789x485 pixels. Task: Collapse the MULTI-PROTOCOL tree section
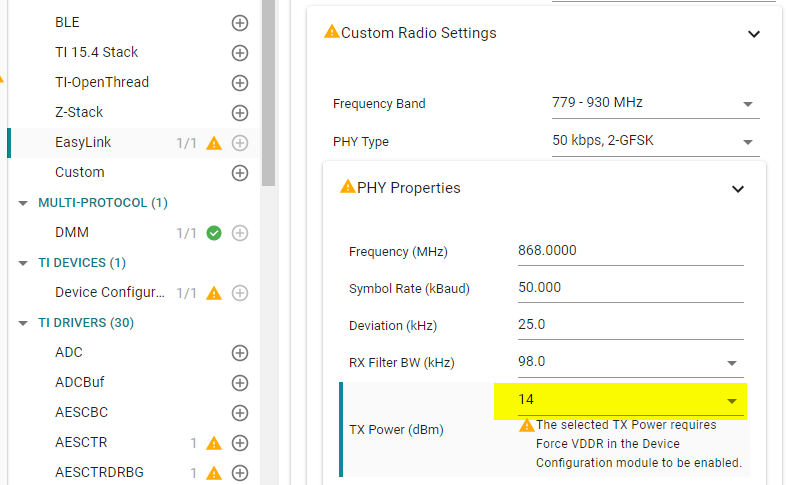tap(24, 203)
